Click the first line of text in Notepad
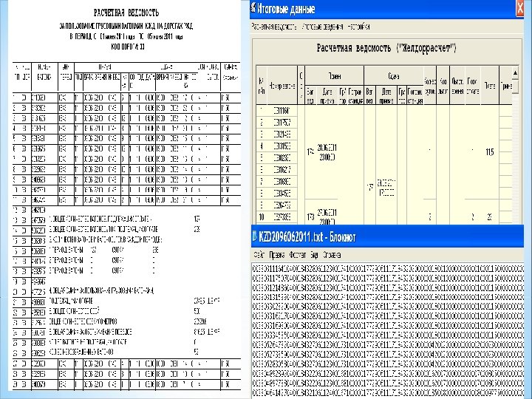This screenshot has height=399, width=532. 388,269
